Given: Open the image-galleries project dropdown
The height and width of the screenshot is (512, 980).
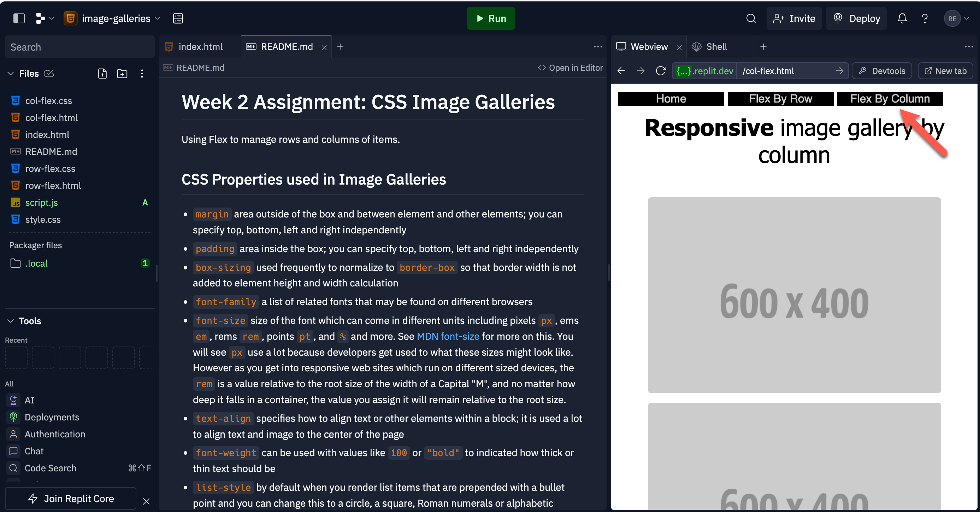Looking at the screenshot, I should coord(116,18).
